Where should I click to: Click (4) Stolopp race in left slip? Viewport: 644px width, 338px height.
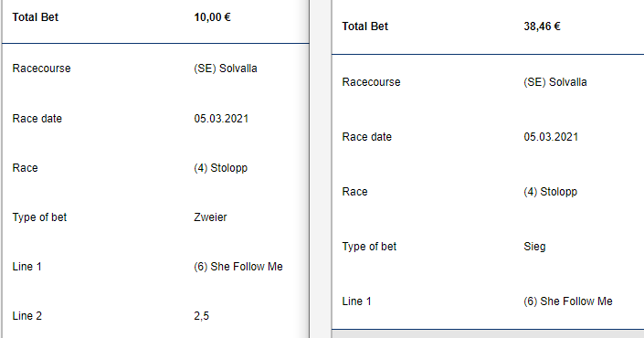[x=220, y=168]
